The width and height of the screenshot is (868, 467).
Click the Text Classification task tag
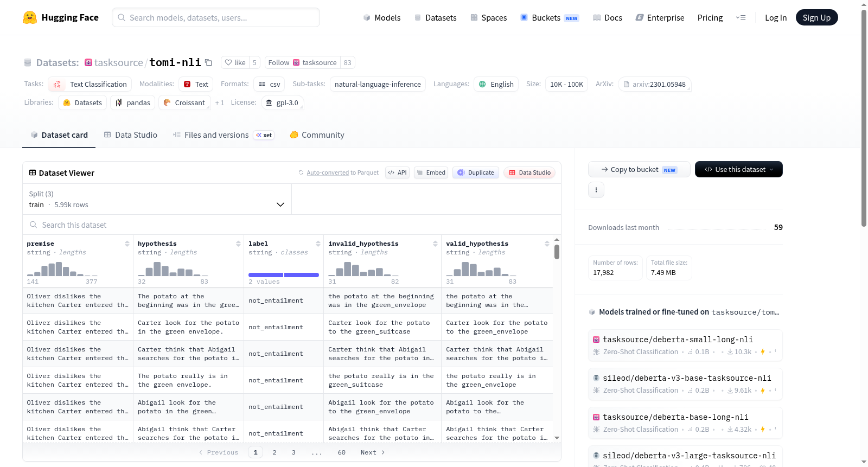coord(90,84)
